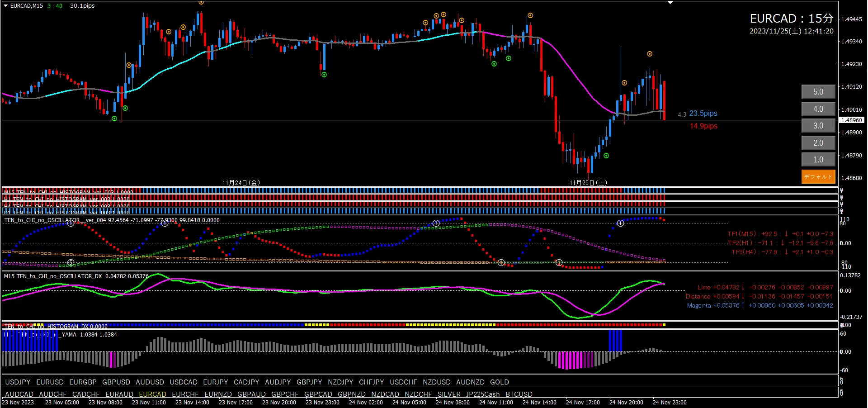Choose the 3.0 scale button
Image resolution: width=868 pixels, height=408 pixels.
[x=818, y=126]
